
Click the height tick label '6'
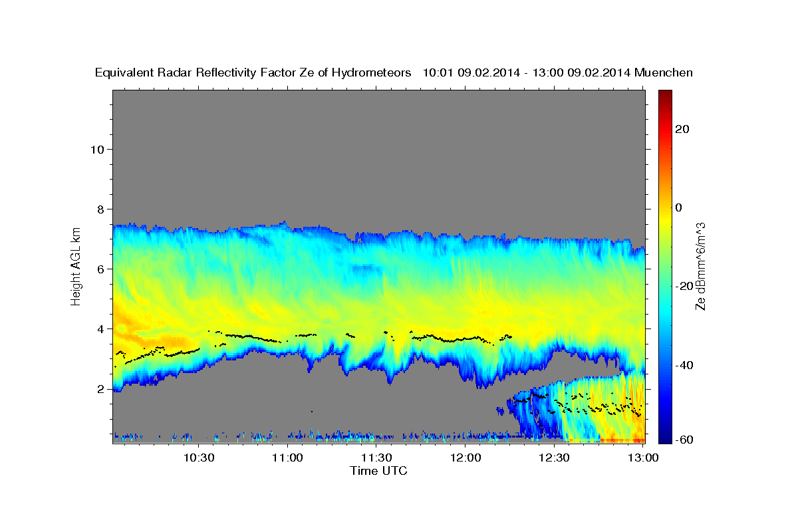pyautogui.click(x=101, y=269)
